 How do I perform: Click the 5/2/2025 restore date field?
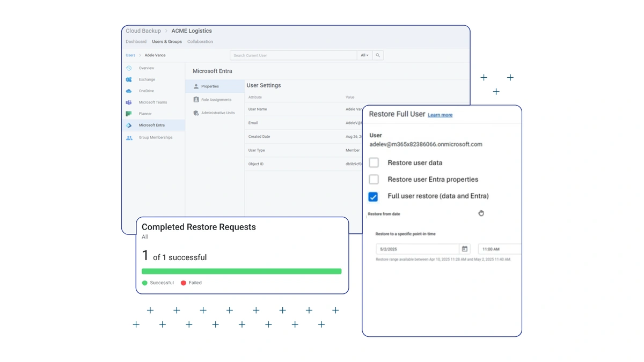coord(418,249)
